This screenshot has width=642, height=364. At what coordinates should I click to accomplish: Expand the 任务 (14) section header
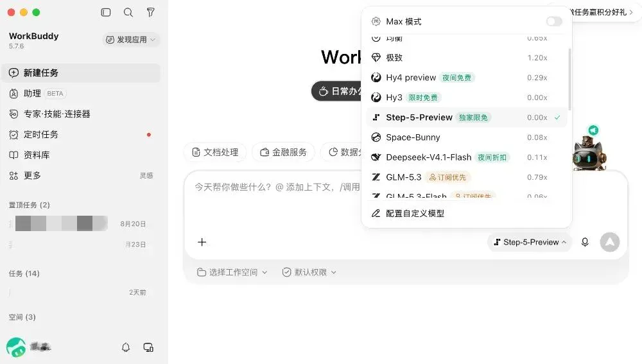coord(24,273)
